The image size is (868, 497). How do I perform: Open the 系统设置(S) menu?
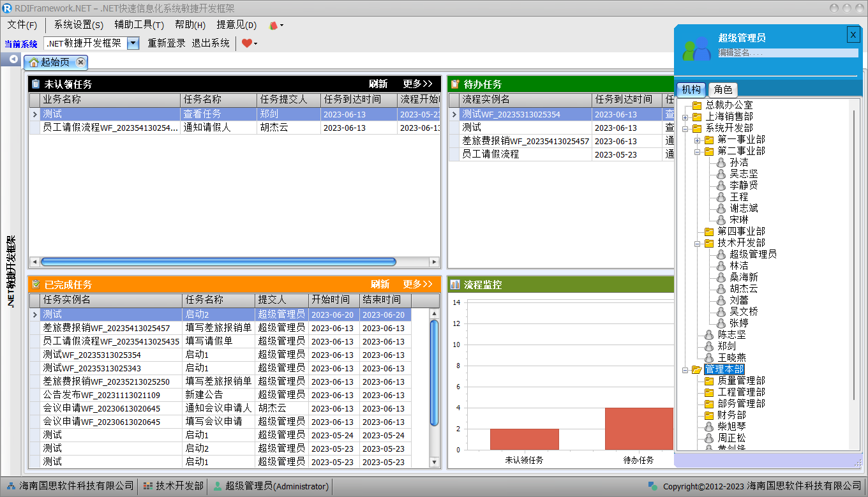pyautogui.click(x=79, y=25)
